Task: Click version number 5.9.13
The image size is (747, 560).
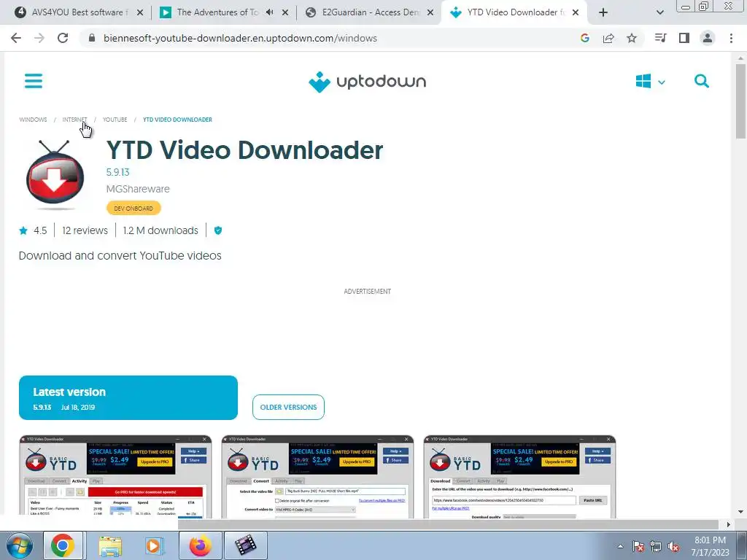Action: pos(117,172)
